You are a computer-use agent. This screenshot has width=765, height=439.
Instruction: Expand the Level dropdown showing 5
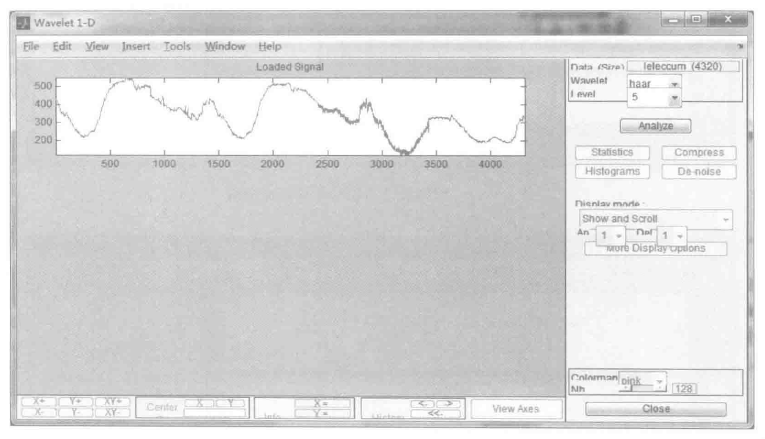coord(654,97)
